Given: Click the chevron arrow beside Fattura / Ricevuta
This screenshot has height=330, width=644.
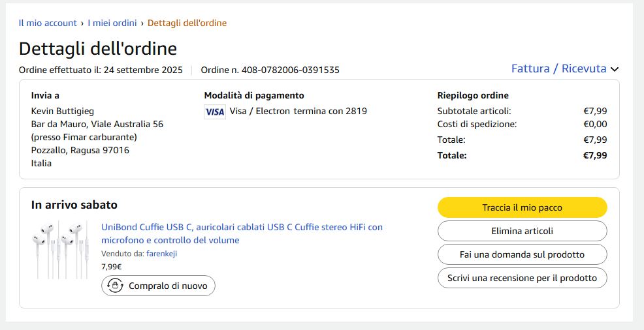Looking at the screenshot, I should 615,69.
